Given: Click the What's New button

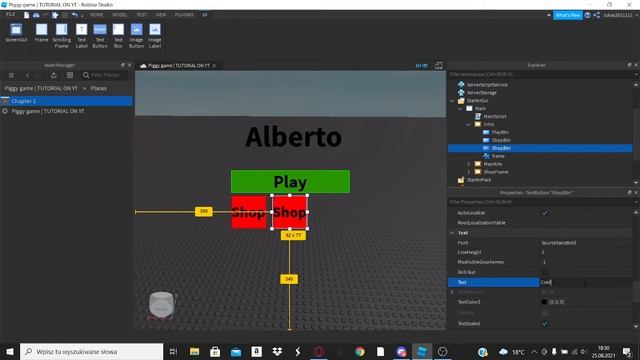Looking at the screenshot, I should pos(568,15).
